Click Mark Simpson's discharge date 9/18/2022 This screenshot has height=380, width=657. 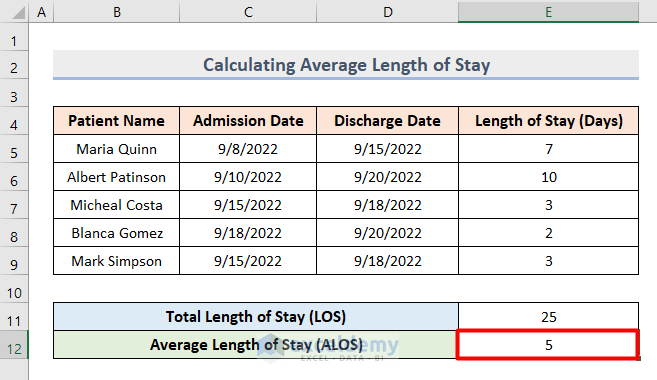coord(388,261)
